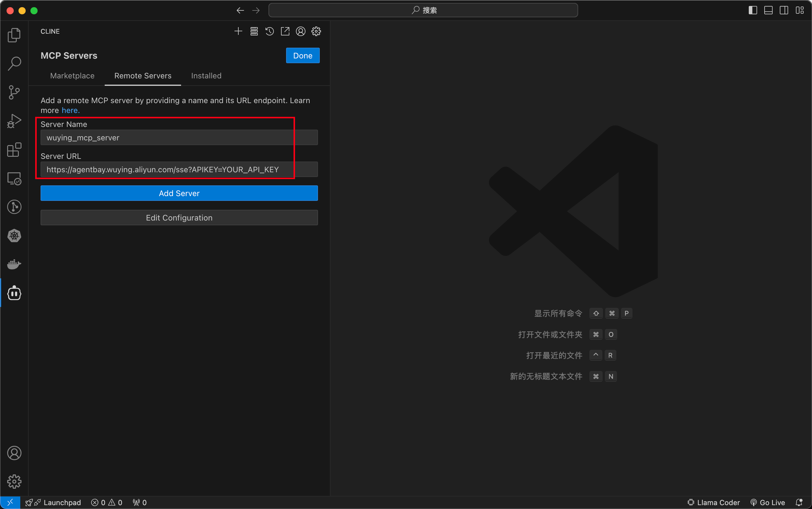
Task: Open Cline history clock icon
Action: pos(270,31)
